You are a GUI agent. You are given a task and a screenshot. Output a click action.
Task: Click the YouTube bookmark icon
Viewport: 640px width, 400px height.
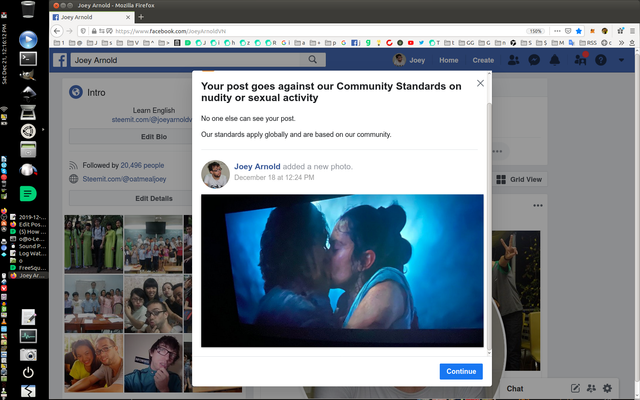point(411,42)
